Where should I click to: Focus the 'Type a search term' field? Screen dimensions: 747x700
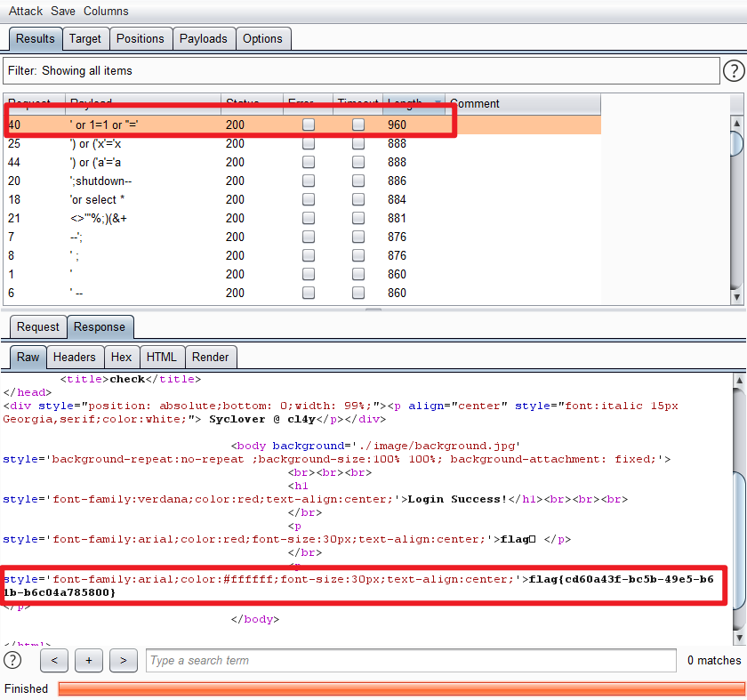coord(411,661)
